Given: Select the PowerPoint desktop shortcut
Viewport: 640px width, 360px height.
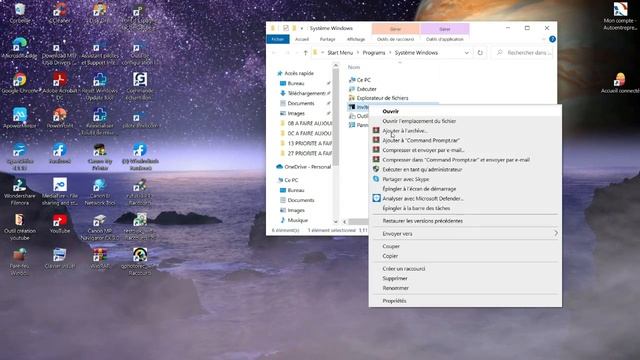Looking at the screenshot, I should (60, 118).
